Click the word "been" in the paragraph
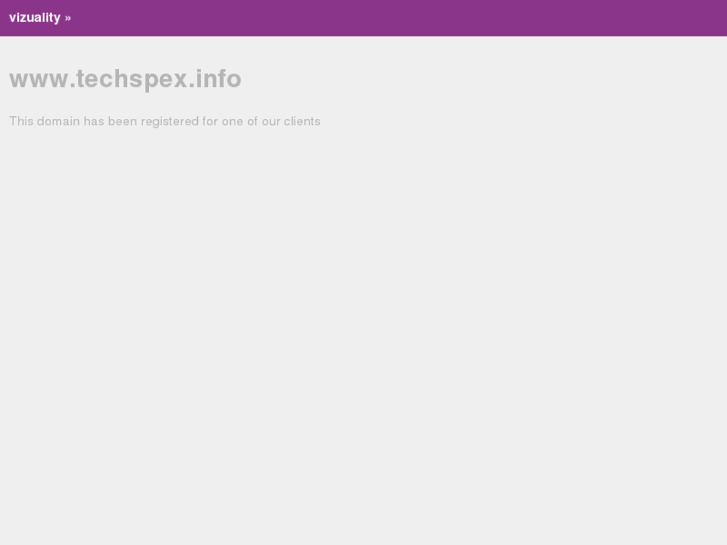The height and width of the screenshot is (545, 727). pos(122,121)
